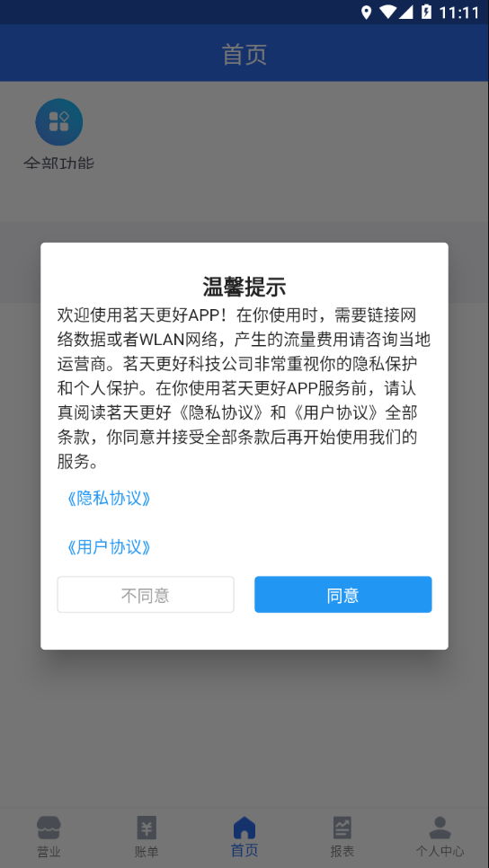Screen dimensions: 489x868
Task: Tap the 报表 chart report icon
Action: (x=342, y=828)
